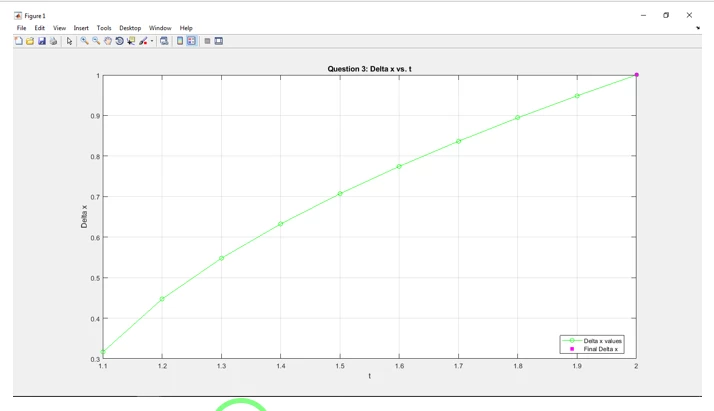The image size is (714, 411).
Task: Toggle the Insert Legend toolbar button
Action: (x=191, y=41)
